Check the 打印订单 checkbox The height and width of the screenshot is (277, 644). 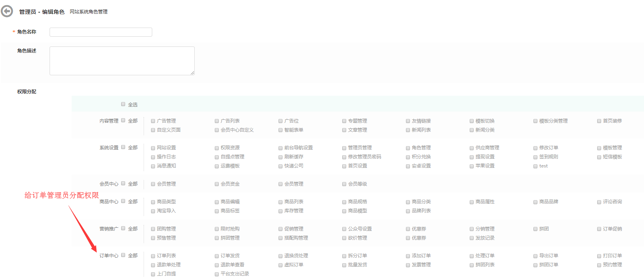pyautogui.click(x=599, y=256)
